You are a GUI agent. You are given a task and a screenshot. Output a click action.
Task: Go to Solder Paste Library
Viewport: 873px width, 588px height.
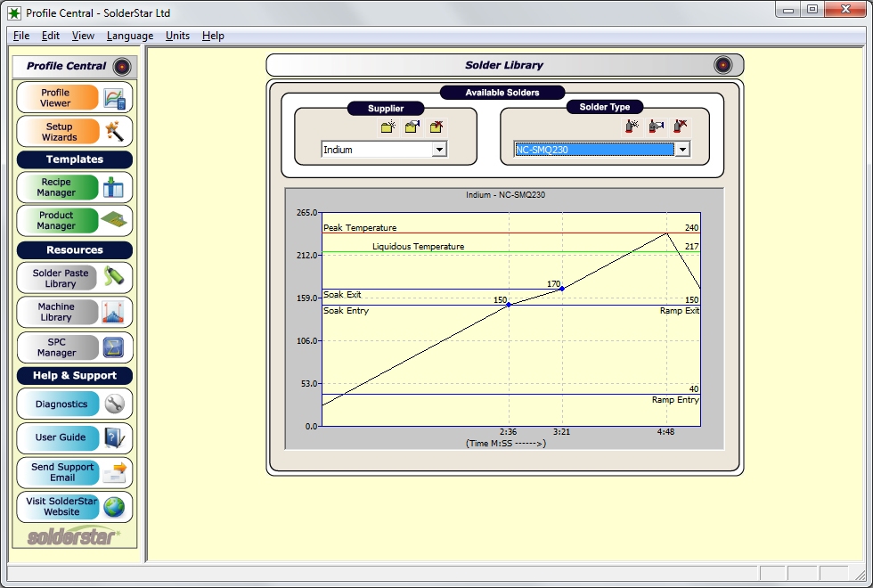[75, 278]
